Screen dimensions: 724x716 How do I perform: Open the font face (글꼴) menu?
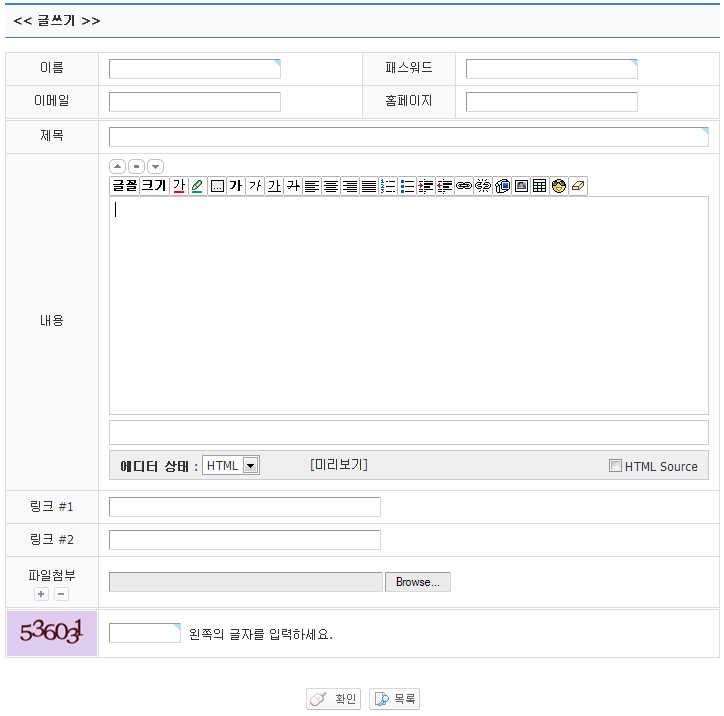pyautogui.click(x=124, y=186)
